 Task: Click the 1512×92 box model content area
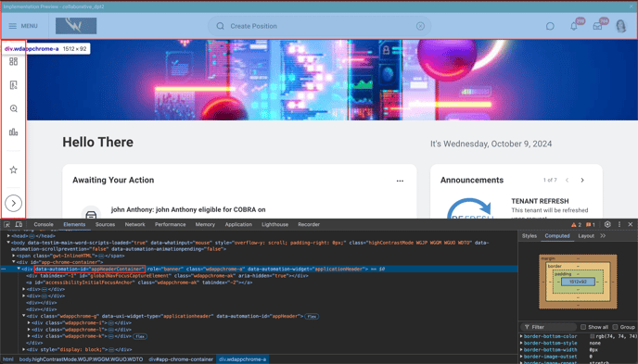[x=578, y=282]
